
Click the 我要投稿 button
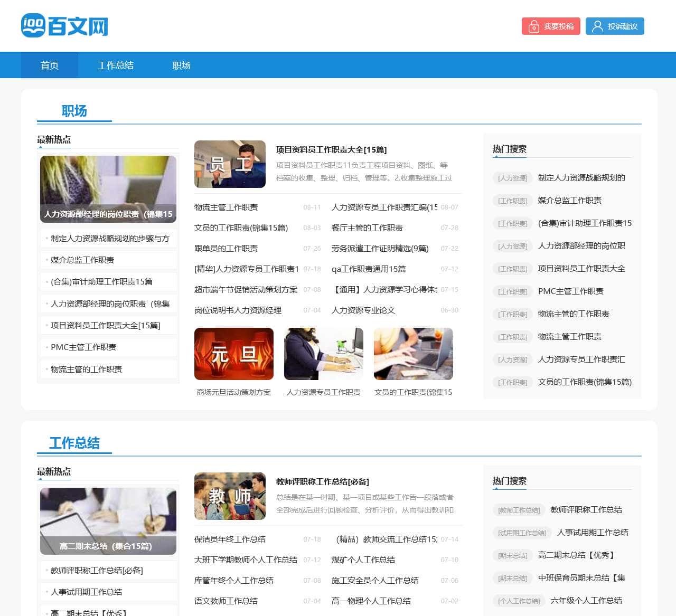pos(550,26)
